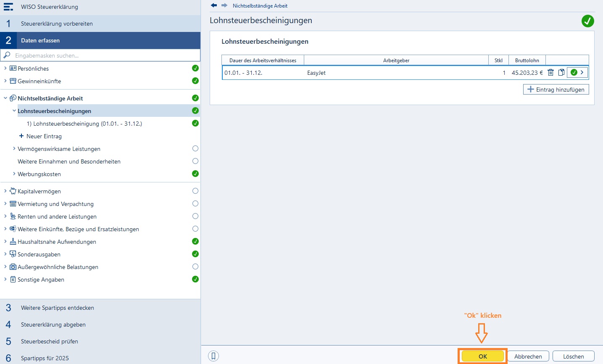The height and width of the screenshot is (364, 603).
Task: Click the Löschen button
Action: (574, 356)
